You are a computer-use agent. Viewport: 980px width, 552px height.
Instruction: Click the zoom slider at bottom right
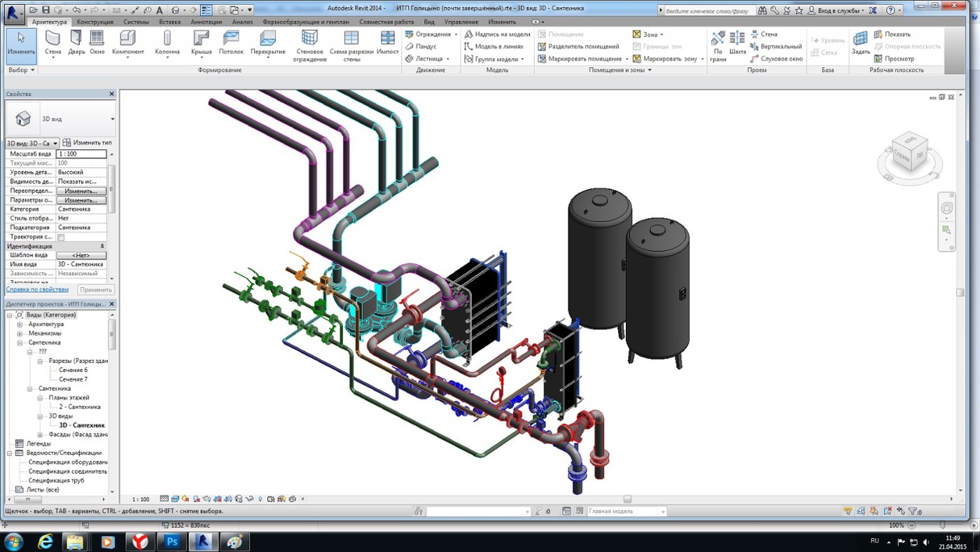point(942,525)
